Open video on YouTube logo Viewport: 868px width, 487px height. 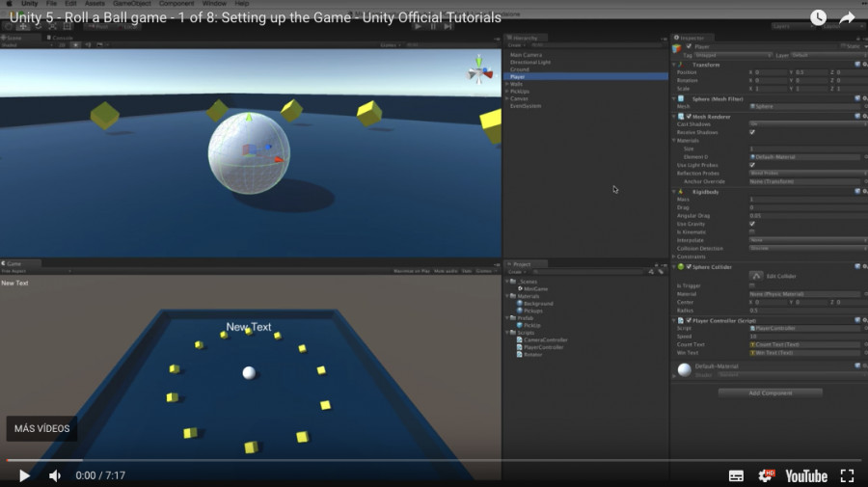806,476
